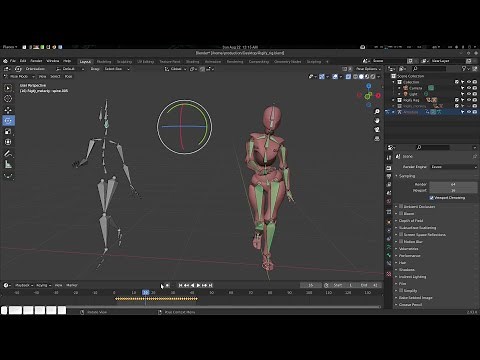This screenshot has width=480, height=360.
Task: Open the Tool properties tab
Action: click(x=389, y=158)
